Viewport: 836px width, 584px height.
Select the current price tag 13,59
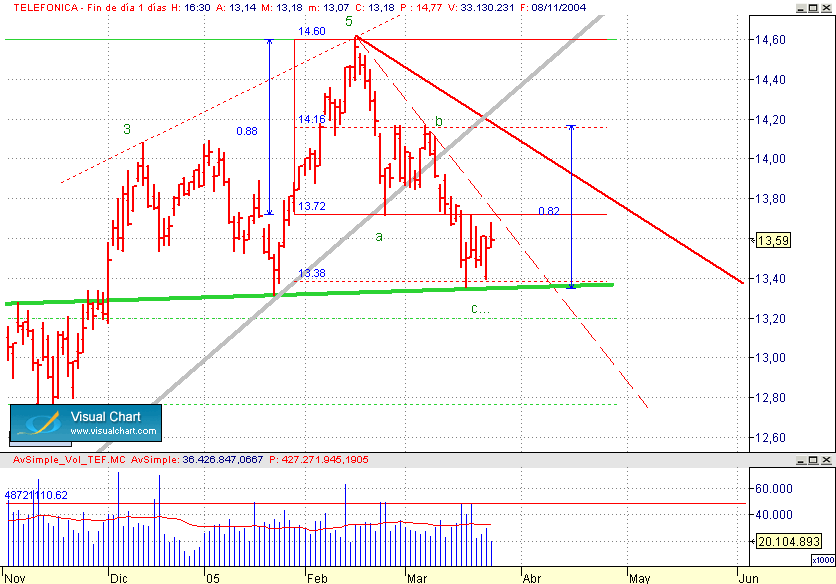[773, 241]
